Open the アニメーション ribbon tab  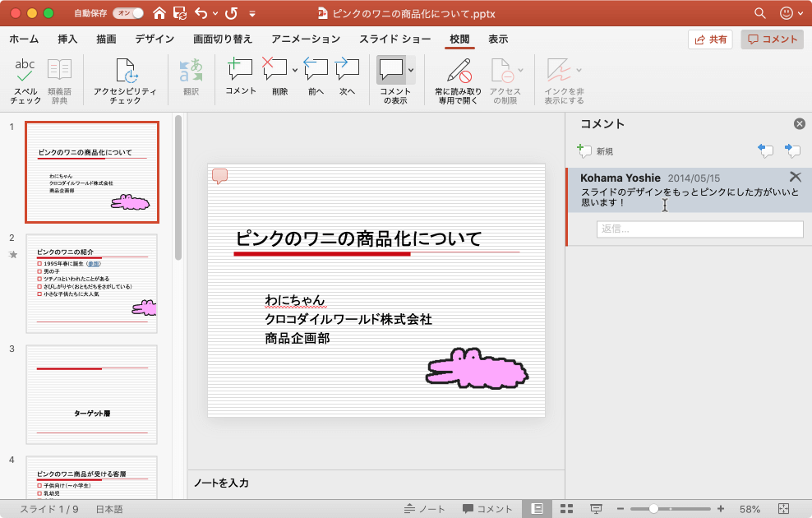coord(306,39)
